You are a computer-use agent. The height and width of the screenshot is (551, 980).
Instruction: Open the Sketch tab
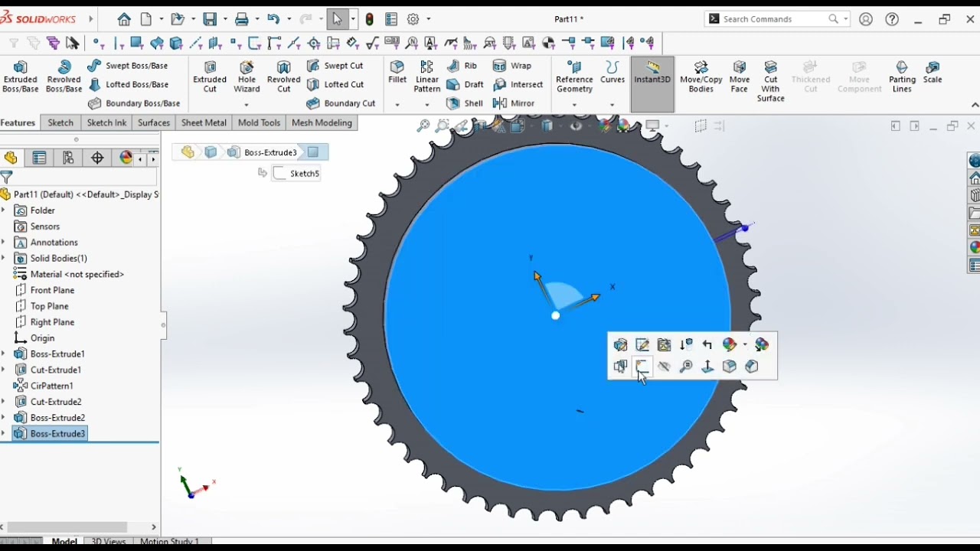(60, 122)
